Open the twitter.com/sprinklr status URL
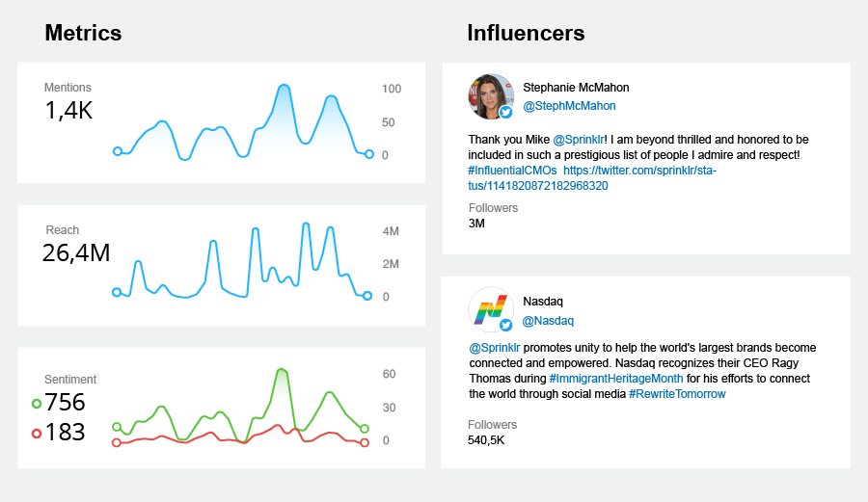This screenshot has height=502, width=868. point(592,178)
